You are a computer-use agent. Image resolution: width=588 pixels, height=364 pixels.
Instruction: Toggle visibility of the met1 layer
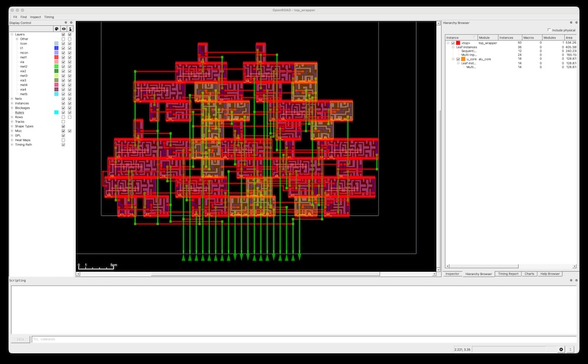(x=64, y=58)
